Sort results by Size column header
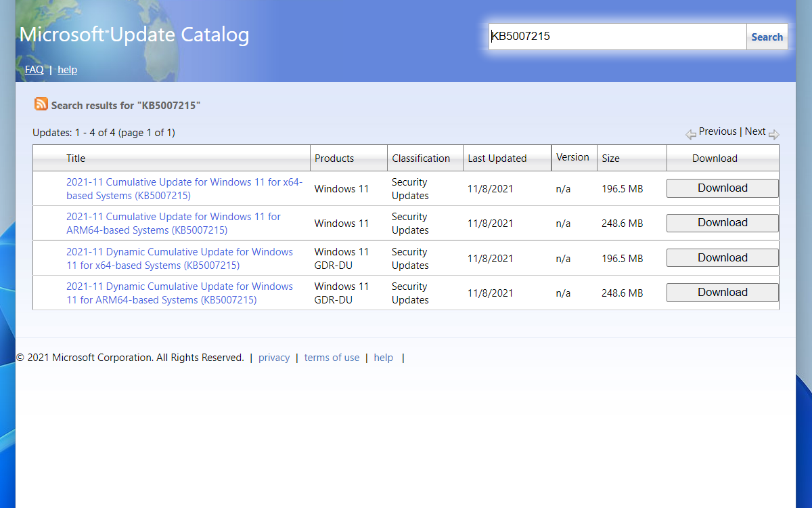This screenshot has width=812, height=508. (610, 158)
